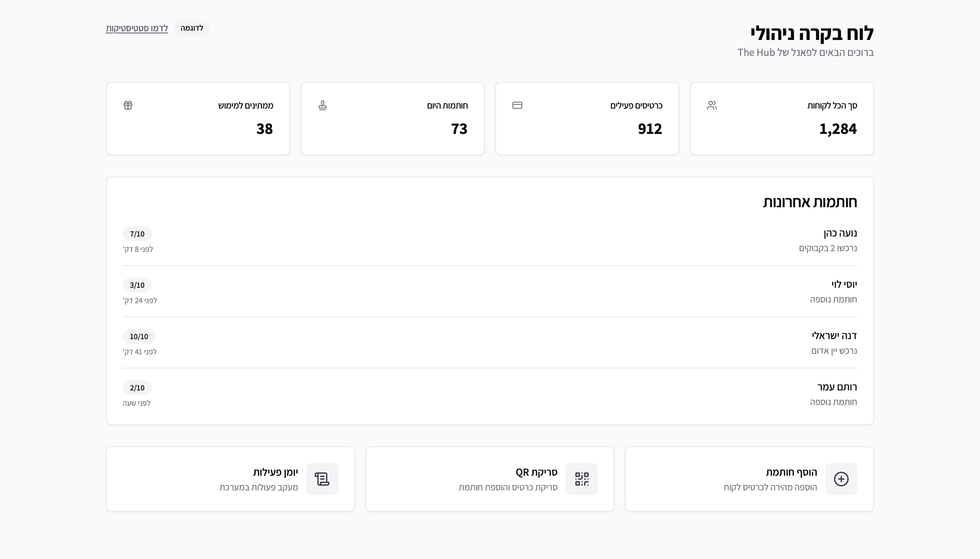Click the חותמות אחרונות section heading

pos(809,202)
